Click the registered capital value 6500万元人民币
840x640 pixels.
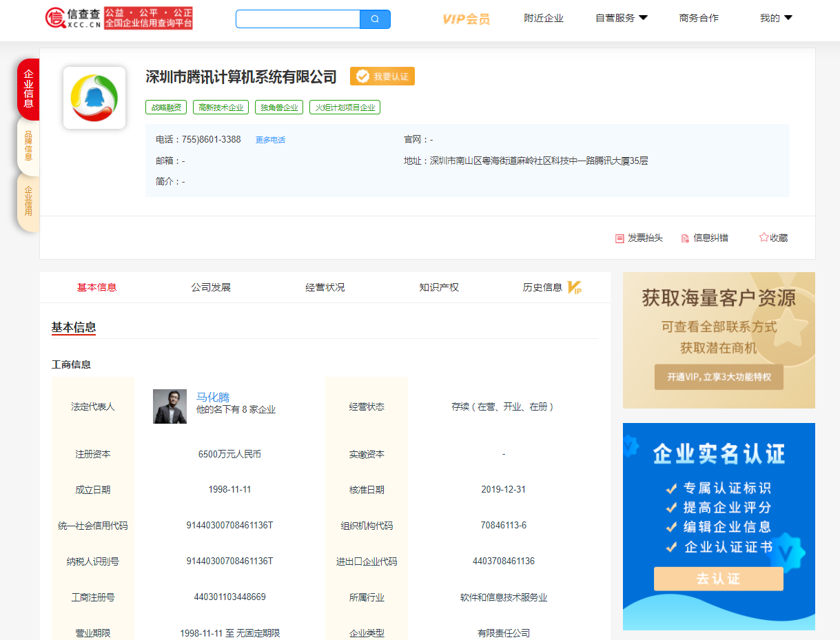229,454
